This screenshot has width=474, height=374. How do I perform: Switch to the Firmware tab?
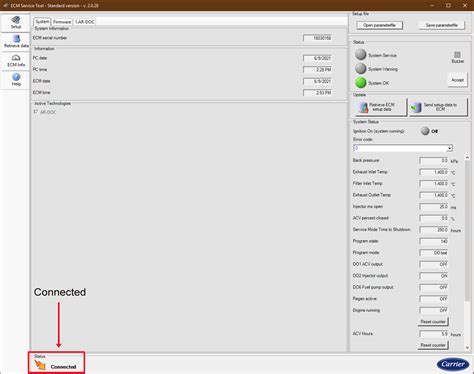(62, 22)
